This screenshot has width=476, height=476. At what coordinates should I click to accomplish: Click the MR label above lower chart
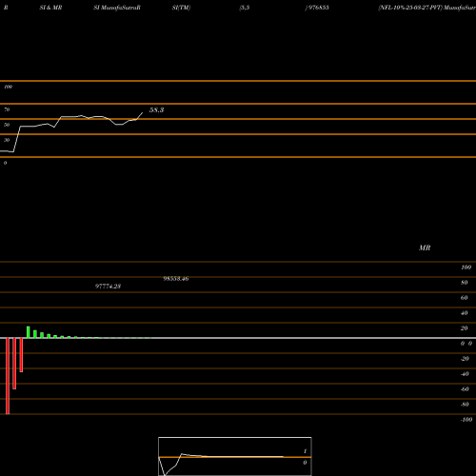pos(425,248)
